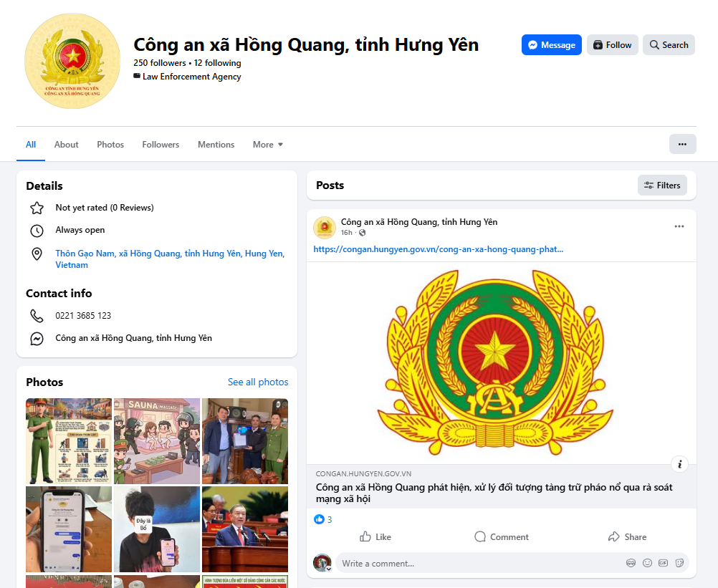This screenshot has width=718, height=588.
Task: Click the avatar sticker icon in comment box
Action: 631,563
